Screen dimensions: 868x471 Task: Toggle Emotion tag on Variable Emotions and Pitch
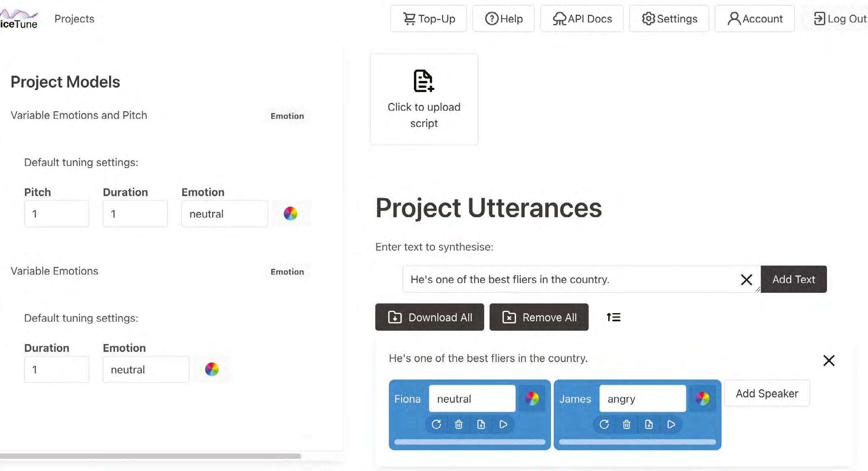point(287,116)
